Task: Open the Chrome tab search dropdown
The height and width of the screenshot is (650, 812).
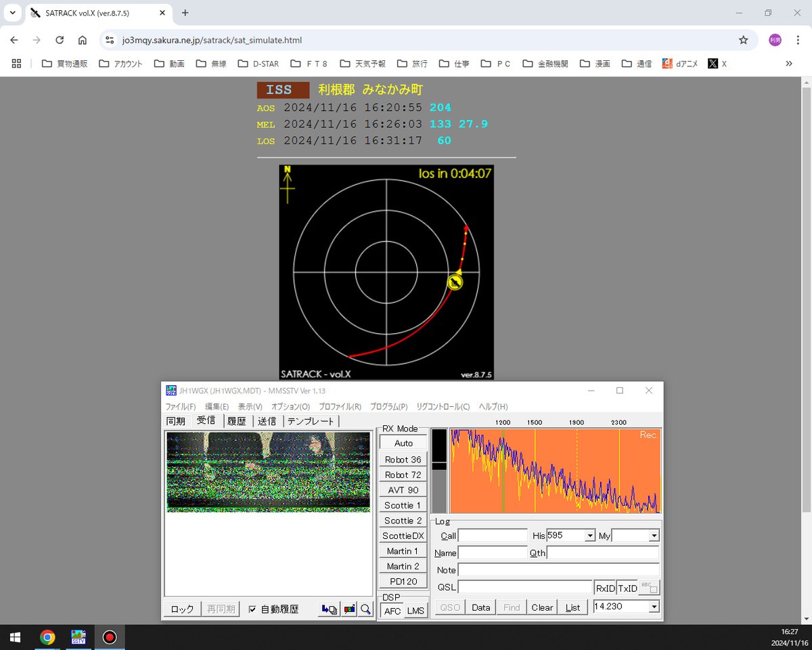Action: (x=13, y=13)
